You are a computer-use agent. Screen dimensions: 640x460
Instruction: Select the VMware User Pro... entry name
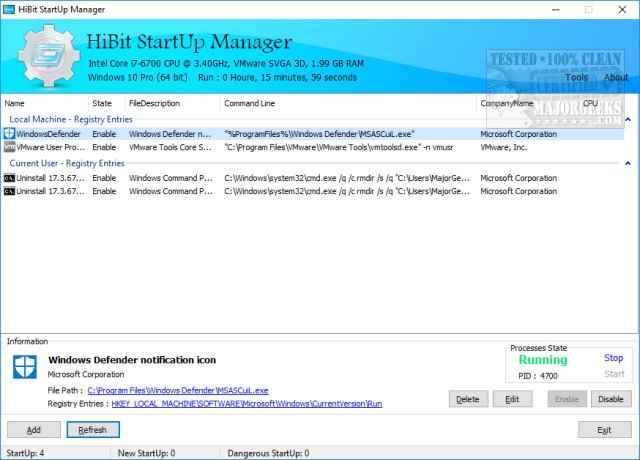point(51,147)
